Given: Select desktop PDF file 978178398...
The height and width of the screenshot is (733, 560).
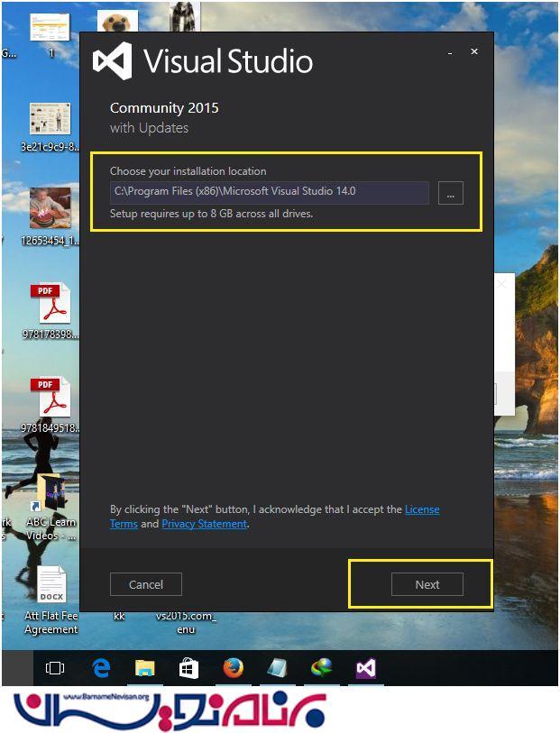Looking at the screenshot, I should [x=50, y=311].
